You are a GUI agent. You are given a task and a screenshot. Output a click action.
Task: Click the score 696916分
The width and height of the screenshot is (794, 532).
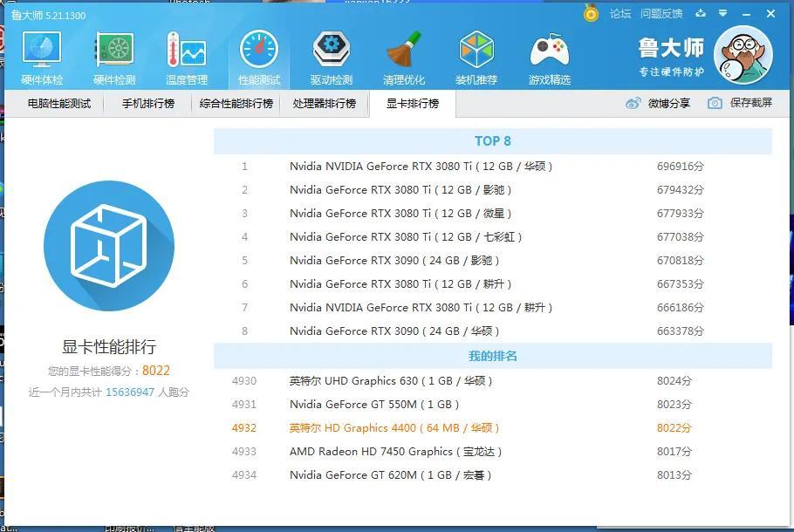681,167
